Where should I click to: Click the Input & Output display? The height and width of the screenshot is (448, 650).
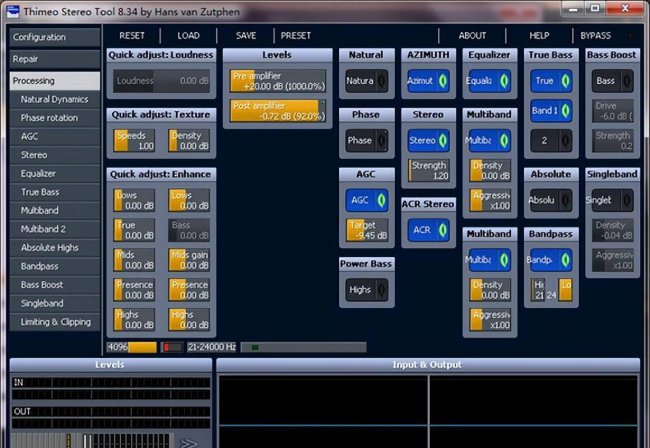pos(428,412)
